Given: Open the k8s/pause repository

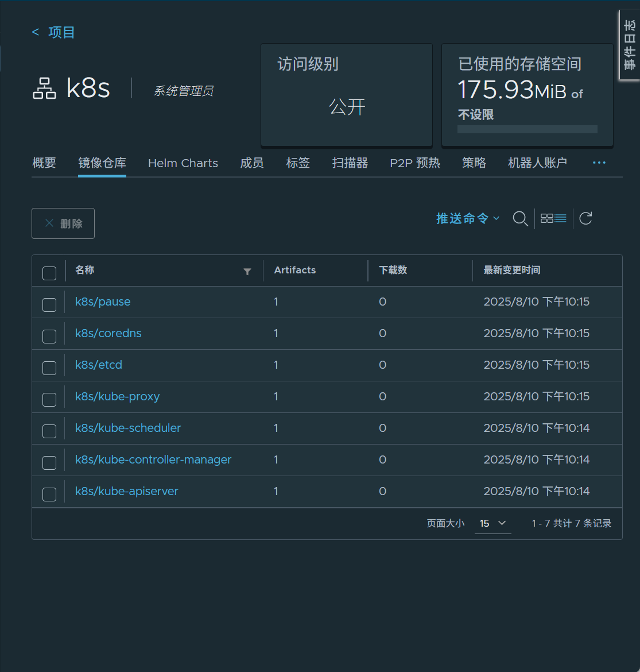Looking at the screenshot, I should point(103,302).
